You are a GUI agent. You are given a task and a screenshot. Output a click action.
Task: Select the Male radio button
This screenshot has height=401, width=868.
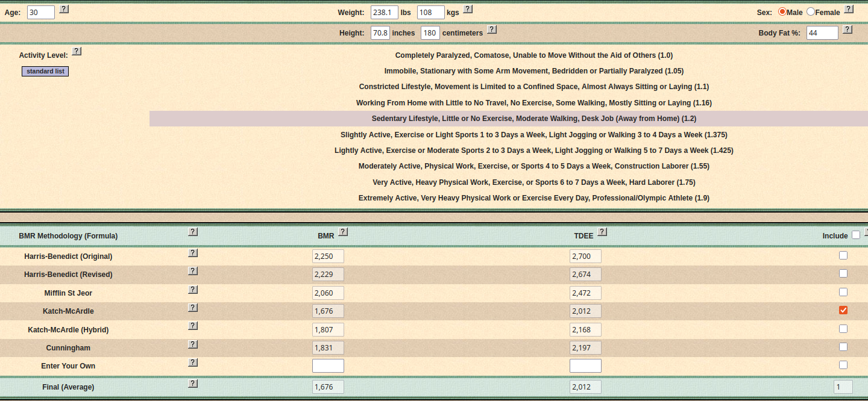coord(782,11)
